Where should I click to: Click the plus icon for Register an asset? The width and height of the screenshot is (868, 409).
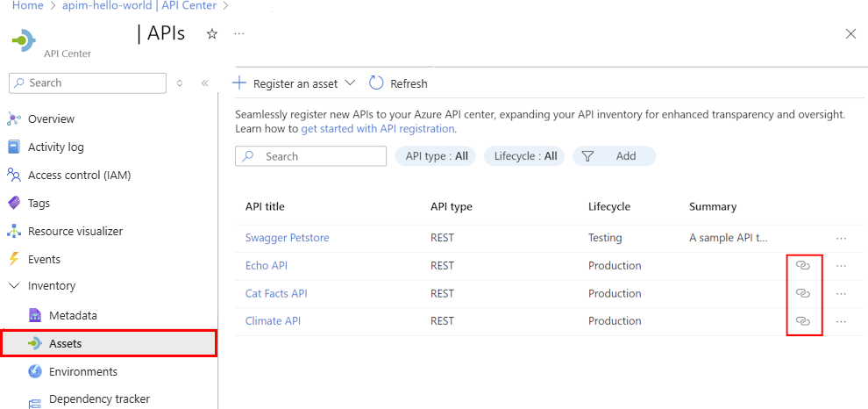coord(239,83)
